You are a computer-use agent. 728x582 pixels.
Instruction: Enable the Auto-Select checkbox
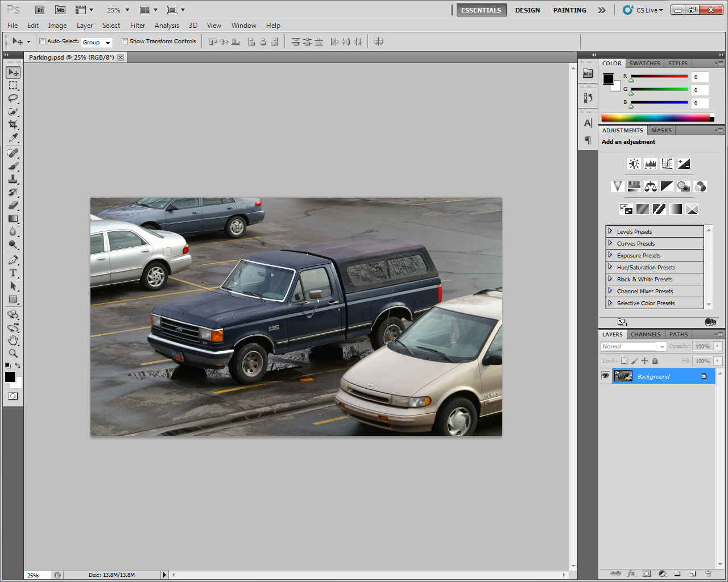[x=43, y=41]
